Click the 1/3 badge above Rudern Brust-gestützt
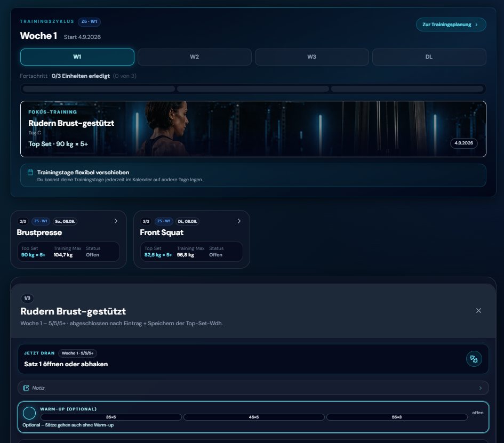504x443 pixels. coord(27,298)
